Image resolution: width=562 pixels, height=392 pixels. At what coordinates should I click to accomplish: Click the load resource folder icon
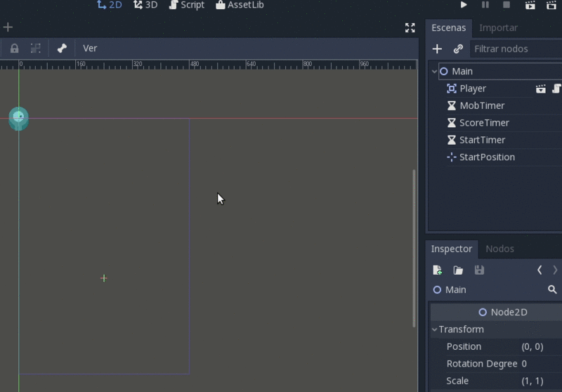[458, 270]
